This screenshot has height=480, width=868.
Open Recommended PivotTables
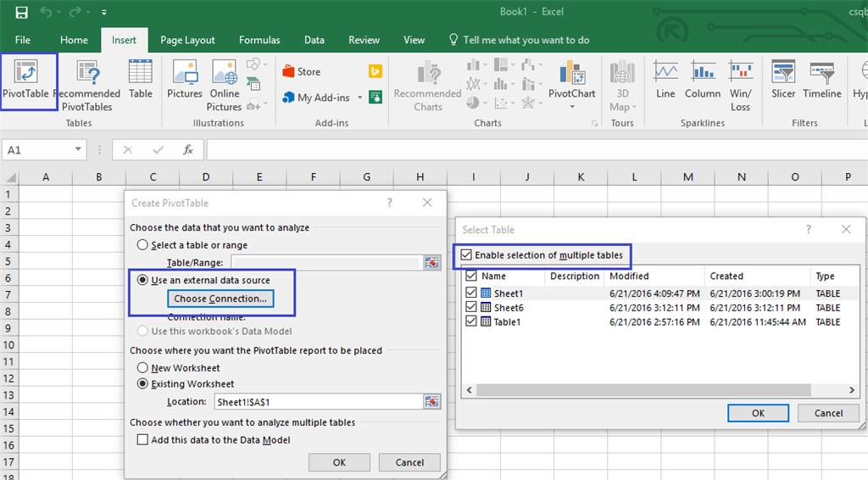pyautogui.click(x=86, y=85)
